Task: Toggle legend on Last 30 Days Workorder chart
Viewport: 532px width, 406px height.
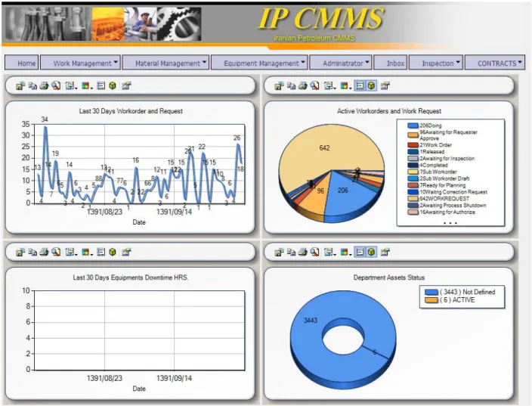Action: coord(101,86)
